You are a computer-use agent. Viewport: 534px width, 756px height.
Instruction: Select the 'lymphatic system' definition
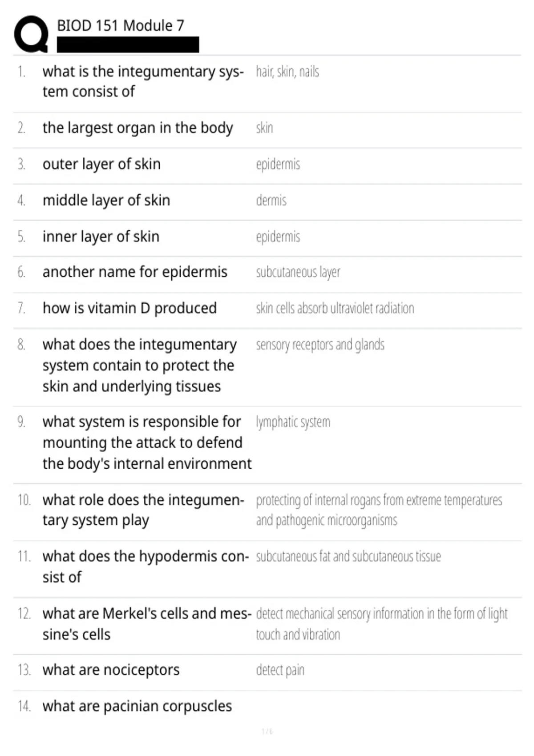293,422
